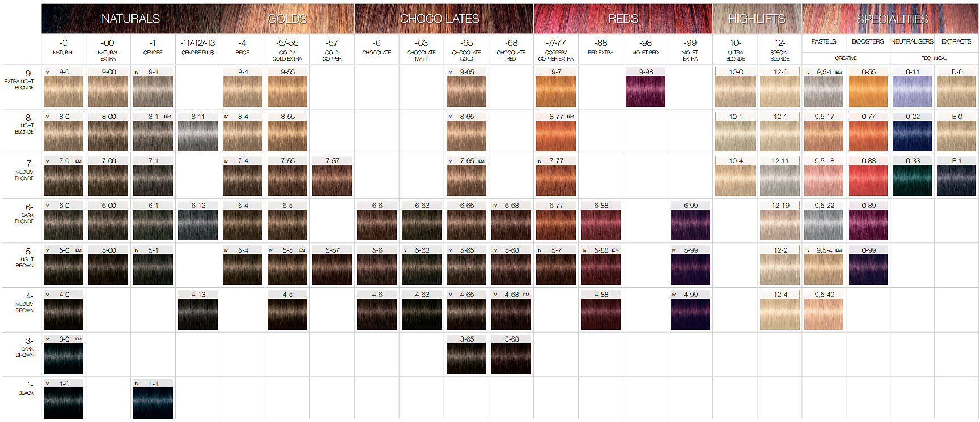This screenshot has width=980, height=422.
Task: Pick the 9,5-49 pastel swatch
Action: pyautogui.click(x=824, y=314)
